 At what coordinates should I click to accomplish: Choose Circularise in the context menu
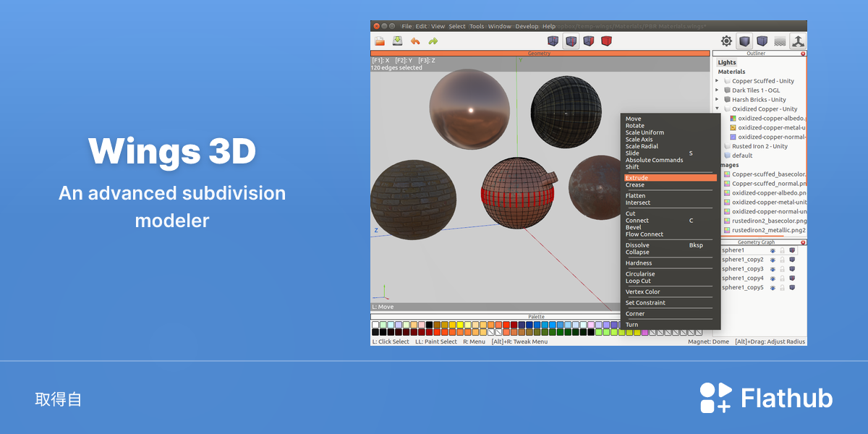tap(640, 274)
